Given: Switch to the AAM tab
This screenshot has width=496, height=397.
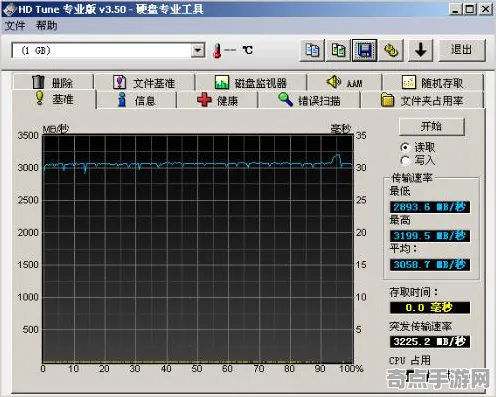Looking at the screenshot, I should [x=345, y=82].
